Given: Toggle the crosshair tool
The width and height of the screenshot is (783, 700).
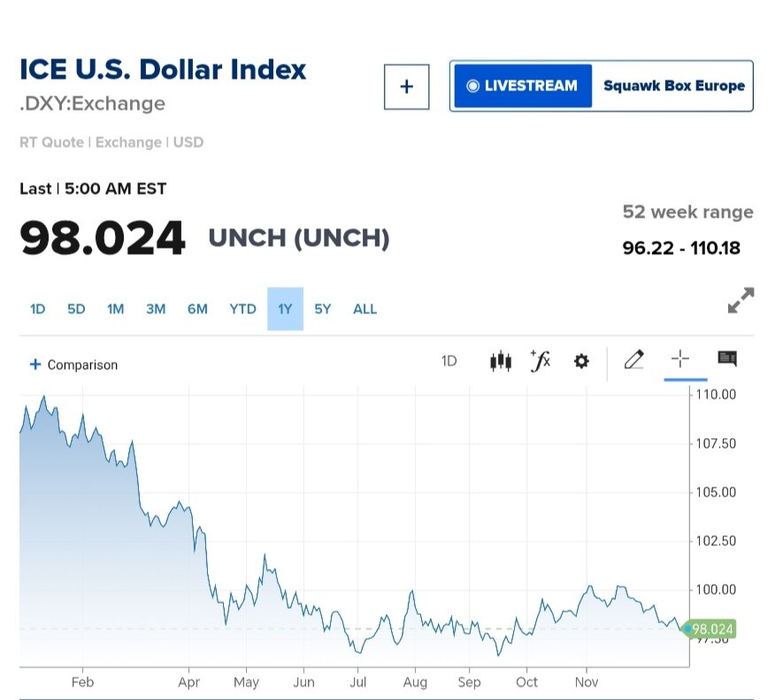Looking at the screenshot, I should [679, 358].
